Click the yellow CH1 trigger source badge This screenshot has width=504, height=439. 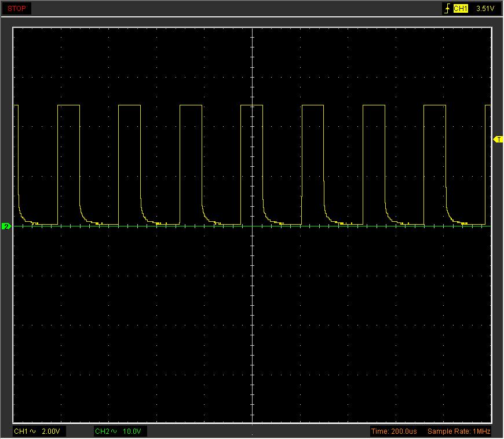coord(461,9)
